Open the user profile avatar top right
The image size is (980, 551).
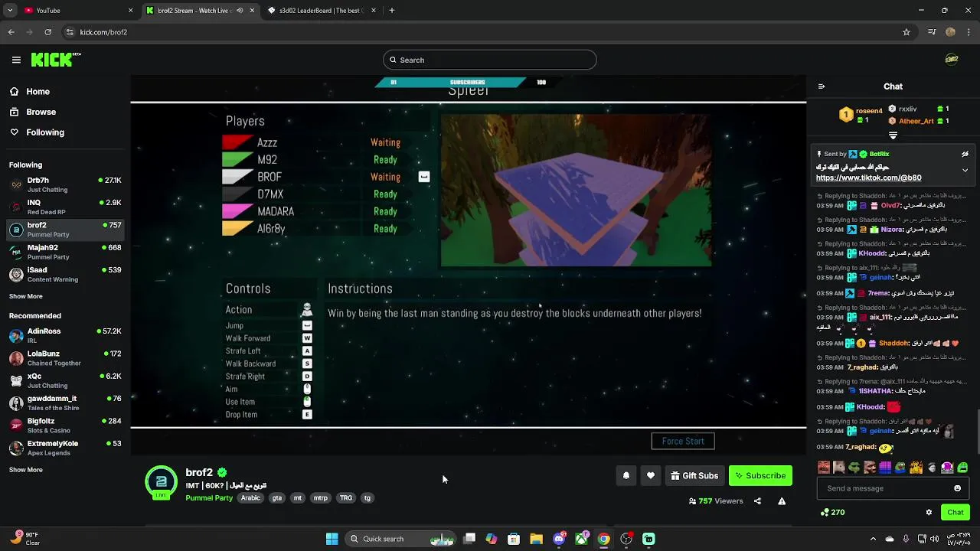point(951,60)
